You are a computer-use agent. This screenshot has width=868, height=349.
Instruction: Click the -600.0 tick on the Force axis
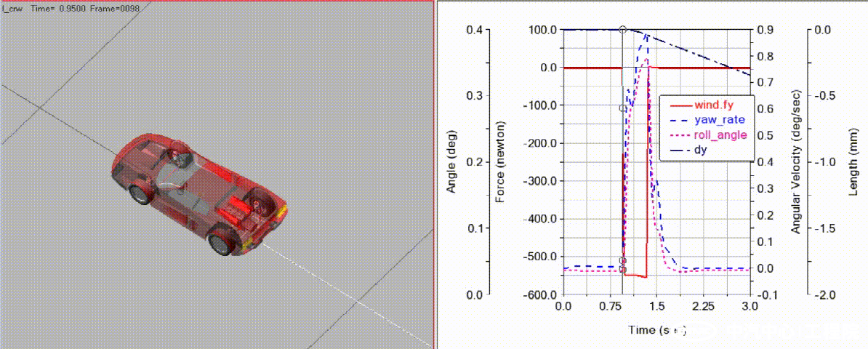[540, 294]
